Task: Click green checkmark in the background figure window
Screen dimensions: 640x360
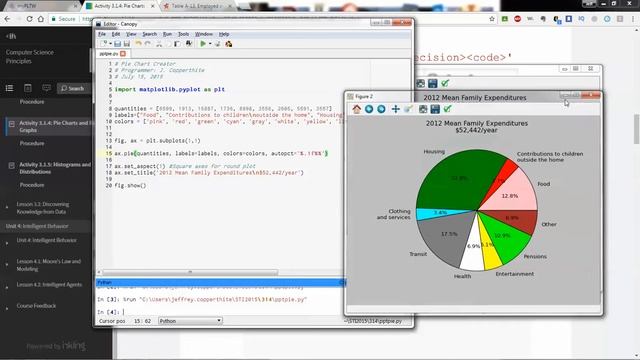Action: (x=445, y=84)
